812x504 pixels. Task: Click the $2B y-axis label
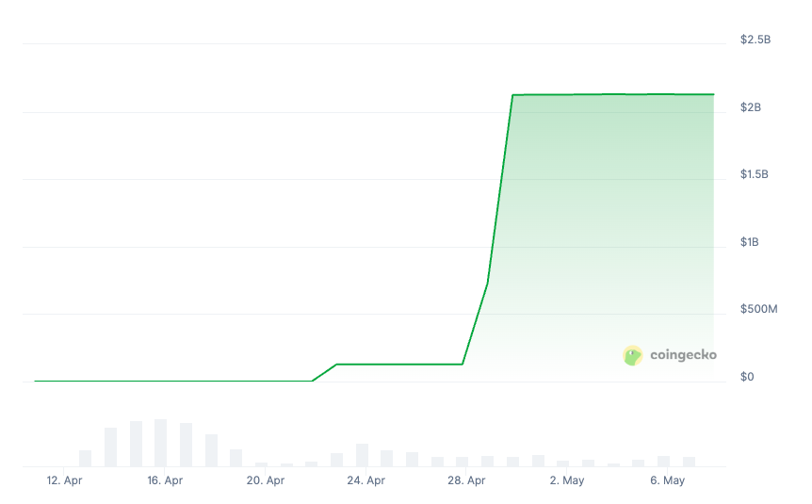[751, 107]
